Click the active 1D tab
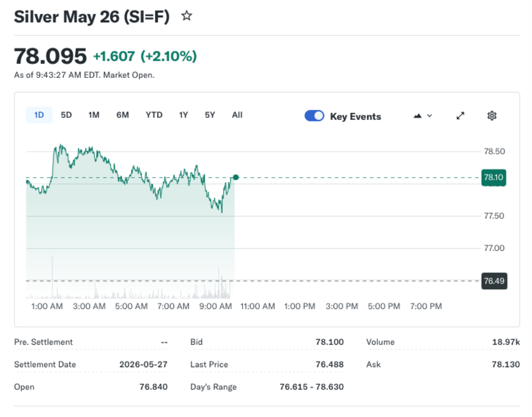532x417 pixels. coord(39,115)
